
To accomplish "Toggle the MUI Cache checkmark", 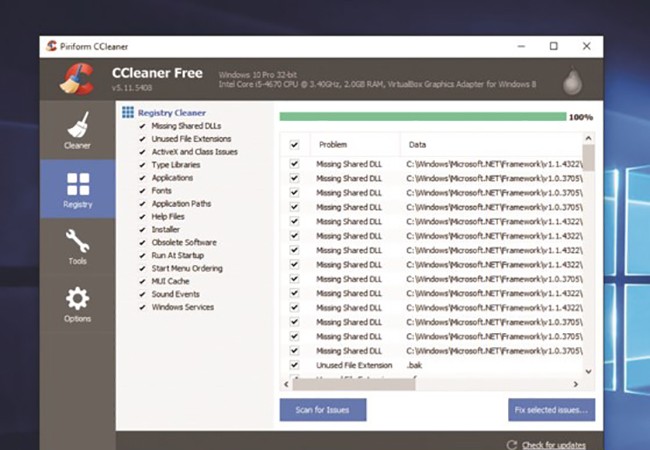I will pyautogui.click(x=143, y=281).
